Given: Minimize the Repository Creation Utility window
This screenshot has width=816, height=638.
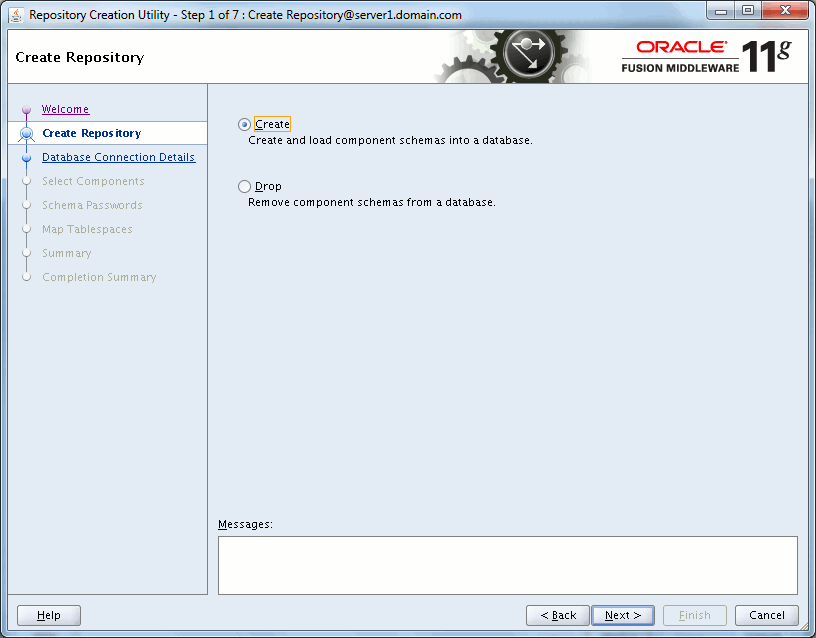Looking at the screenshot, I should 721,11.
